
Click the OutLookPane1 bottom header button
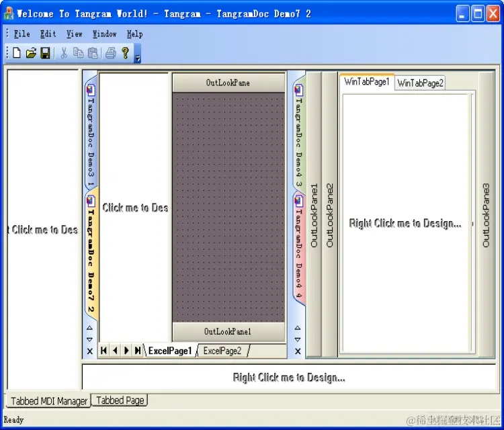pyautogui.click(x=228, y=332)
